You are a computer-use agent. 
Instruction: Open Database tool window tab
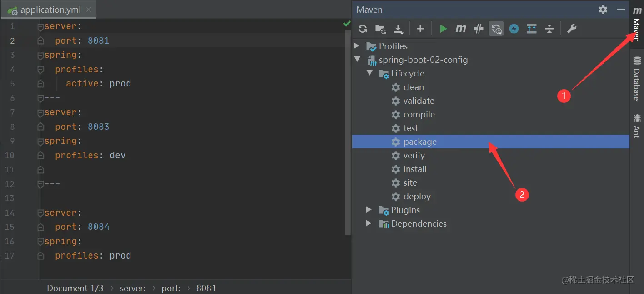click(x=637, y=78)
